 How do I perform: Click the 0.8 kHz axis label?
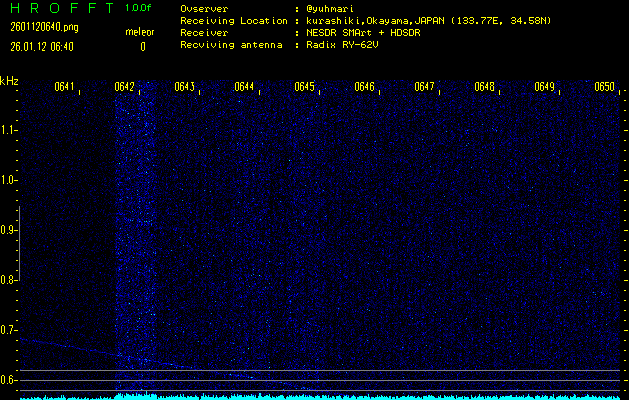coord(8,280)
